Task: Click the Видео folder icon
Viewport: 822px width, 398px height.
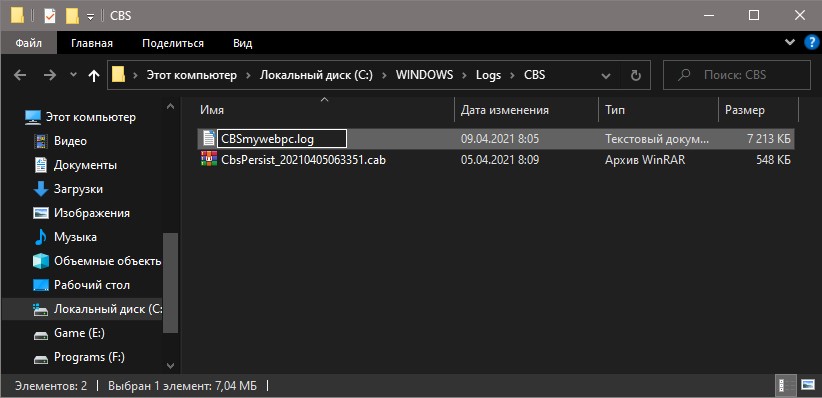Action: [40, 141]
